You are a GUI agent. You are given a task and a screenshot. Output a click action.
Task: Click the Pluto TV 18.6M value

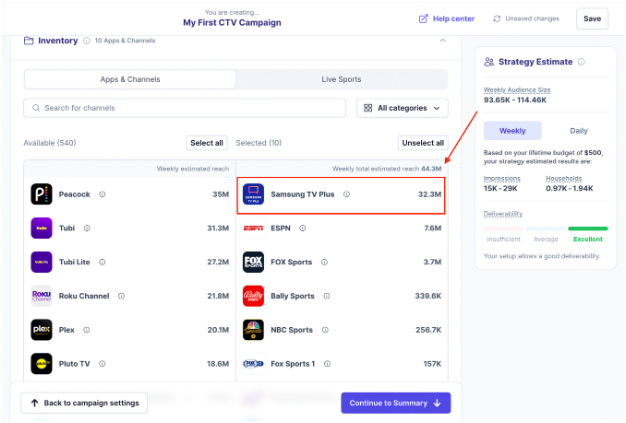point(218,364)
